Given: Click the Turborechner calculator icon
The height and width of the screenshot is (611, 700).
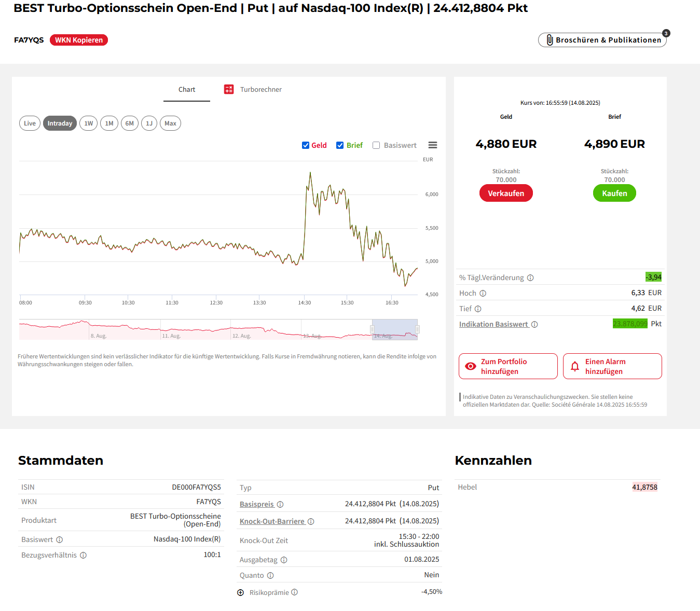Looking at the screenshot, I should pos(229,89).
